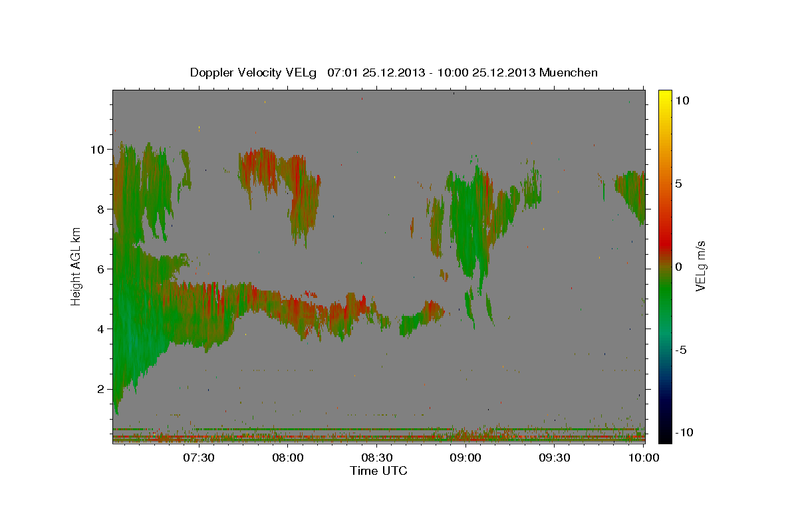The height and width of the screenshot is (532, 798).
Task: Click the 09:00 time tick label
Action: click(x=465, y=458)
